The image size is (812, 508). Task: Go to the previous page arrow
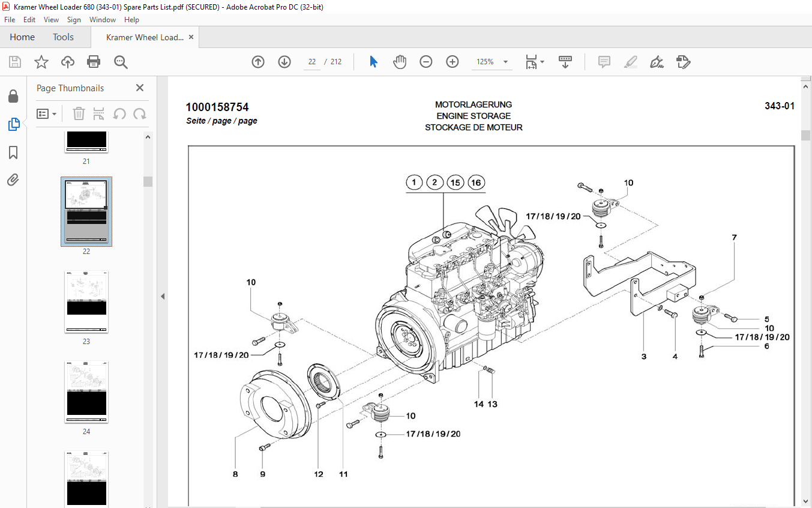point(258,62)
